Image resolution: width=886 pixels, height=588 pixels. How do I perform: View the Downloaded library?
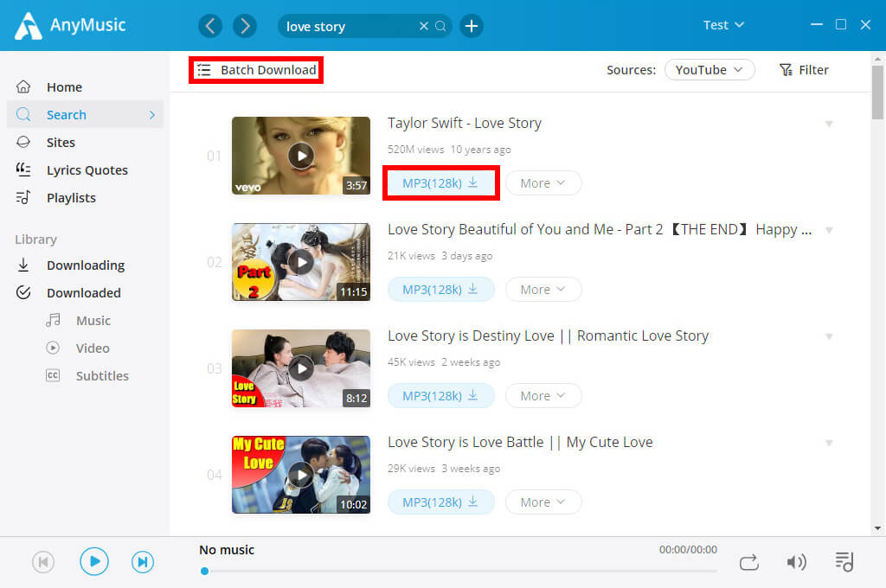coord(85,292)
